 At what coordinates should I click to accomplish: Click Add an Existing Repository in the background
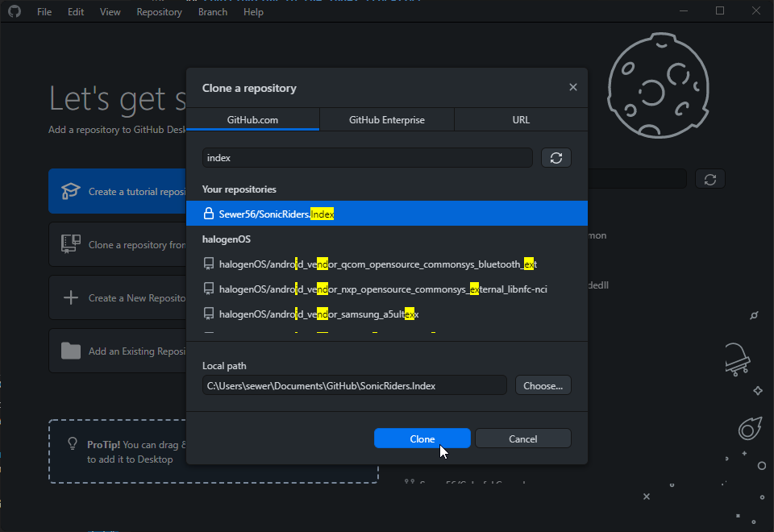click(x=118, y=351)
